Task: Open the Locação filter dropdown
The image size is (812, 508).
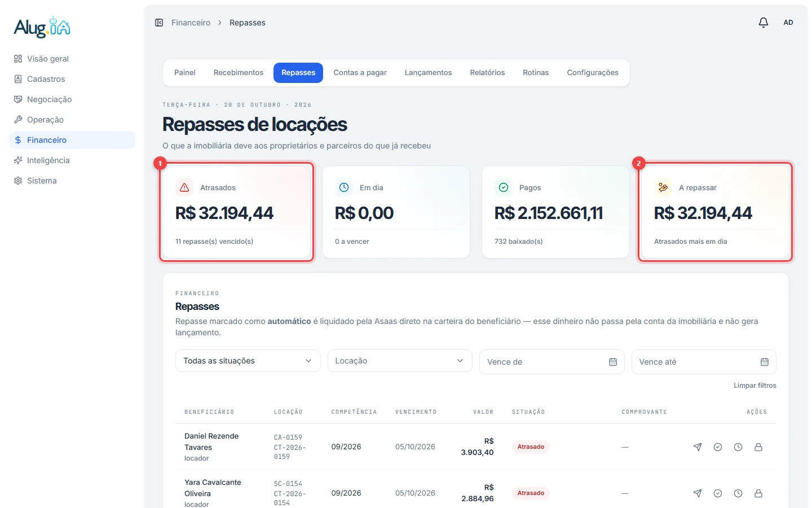Action: click(x=400, y=361)
